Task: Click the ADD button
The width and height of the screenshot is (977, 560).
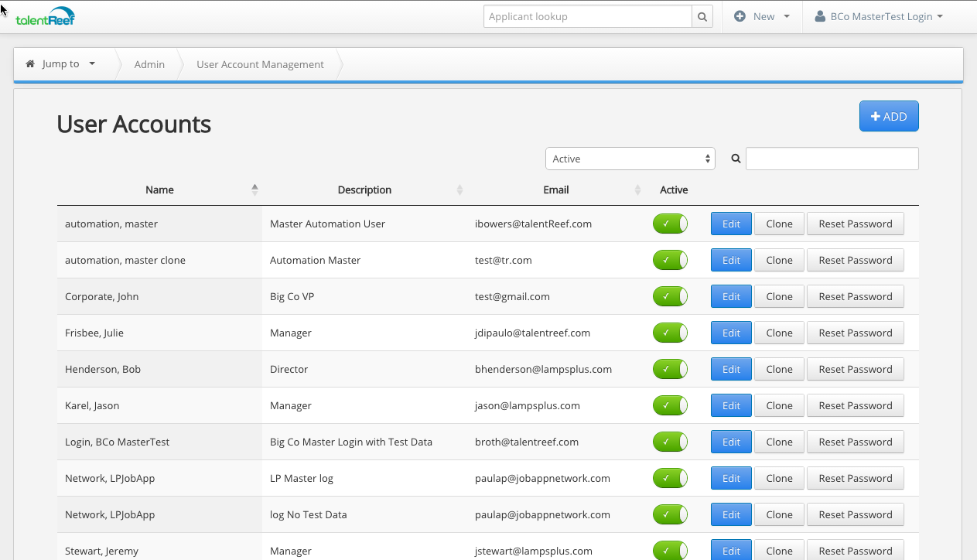Action: click(888, 116)
